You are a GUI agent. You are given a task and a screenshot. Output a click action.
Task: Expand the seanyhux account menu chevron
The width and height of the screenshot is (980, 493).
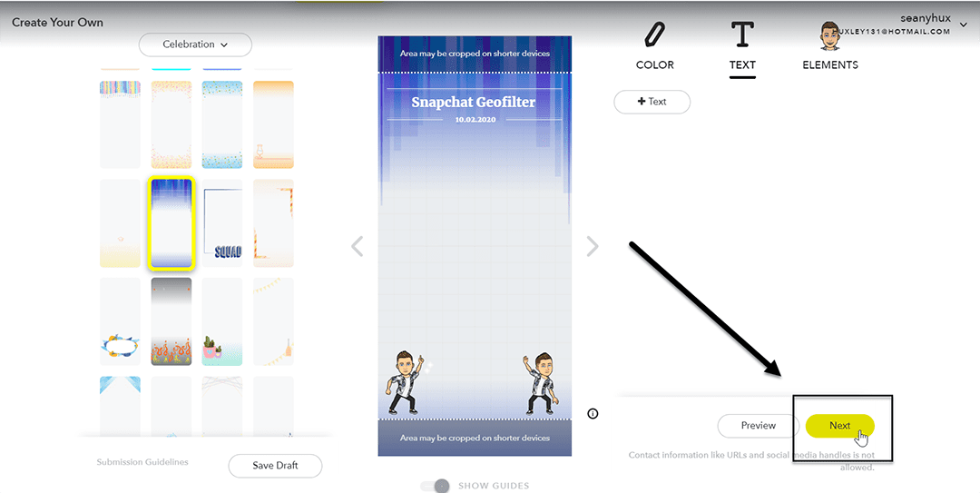tap(964, 25)
